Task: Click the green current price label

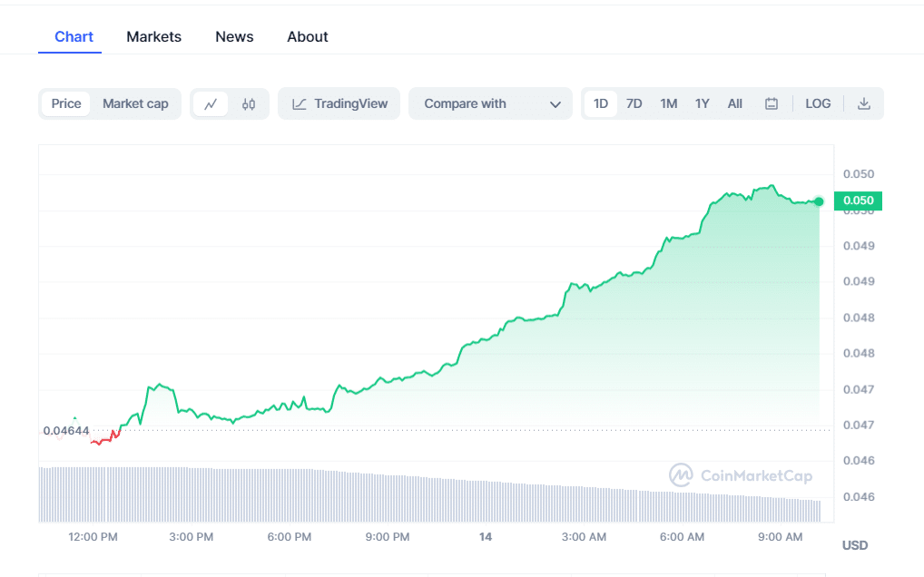Action: coord(857,200)
